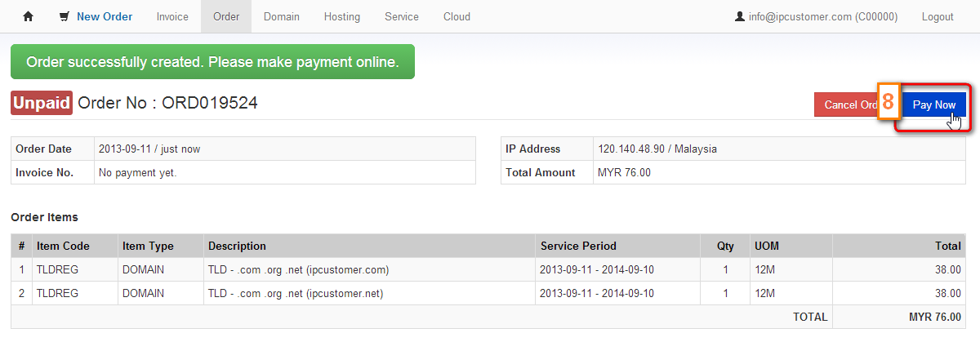This screenshot has height=342, width=980.
Task: Select the ipcustomer.com order item row
Action: (x=488, y=269)
